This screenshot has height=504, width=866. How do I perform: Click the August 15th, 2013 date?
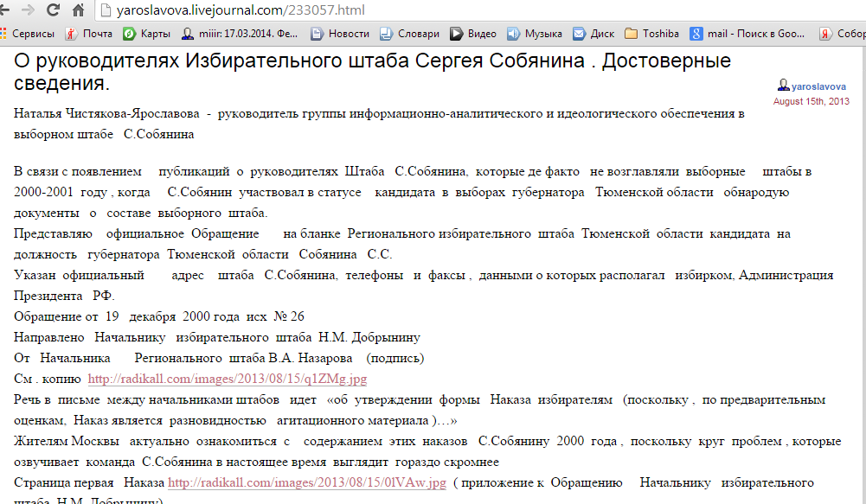[x=811, y=101]
